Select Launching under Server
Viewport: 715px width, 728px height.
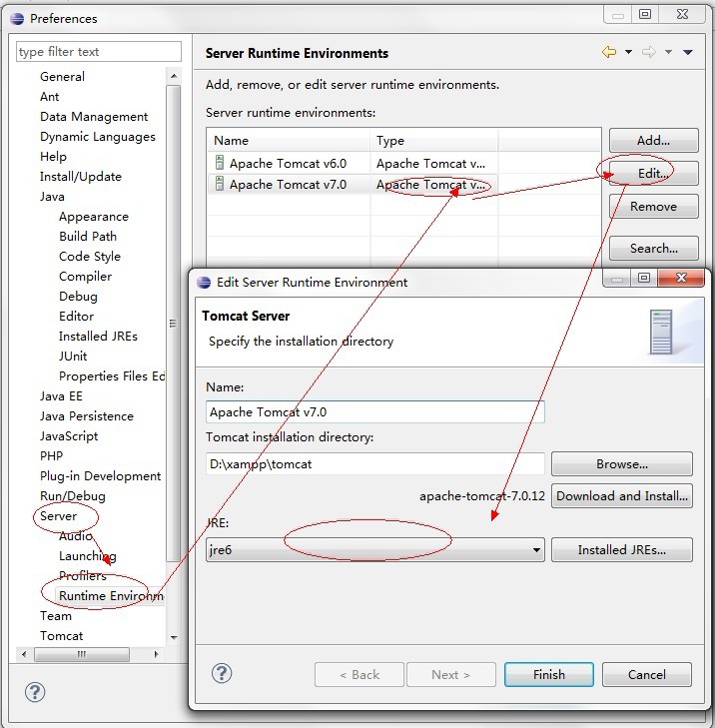point(87,556)
